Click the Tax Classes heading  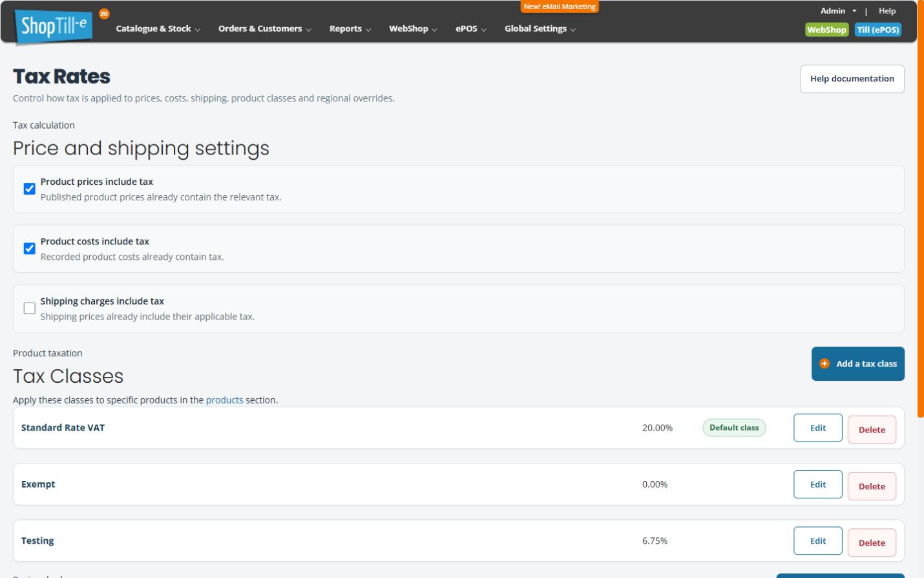(x=68, y=376)
